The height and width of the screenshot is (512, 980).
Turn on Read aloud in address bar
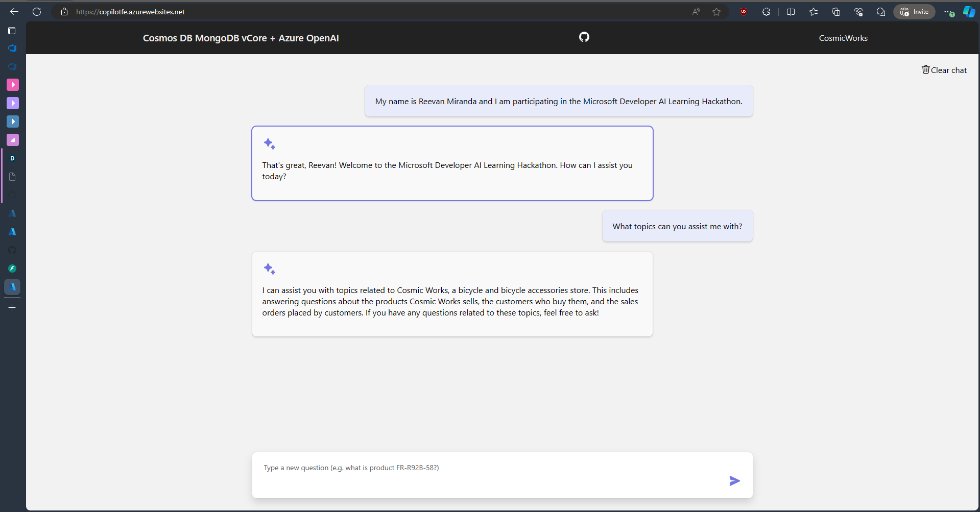696,12
